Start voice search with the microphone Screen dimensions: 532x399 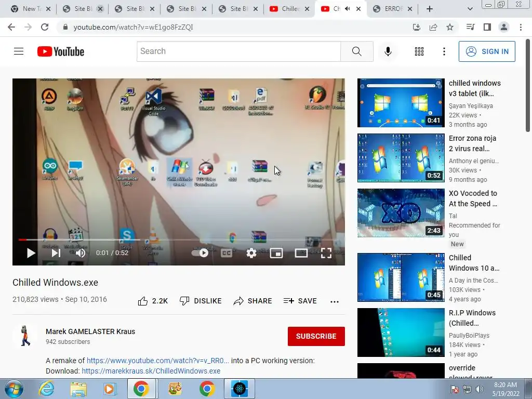pyautogui.click(x=388, y=51)
